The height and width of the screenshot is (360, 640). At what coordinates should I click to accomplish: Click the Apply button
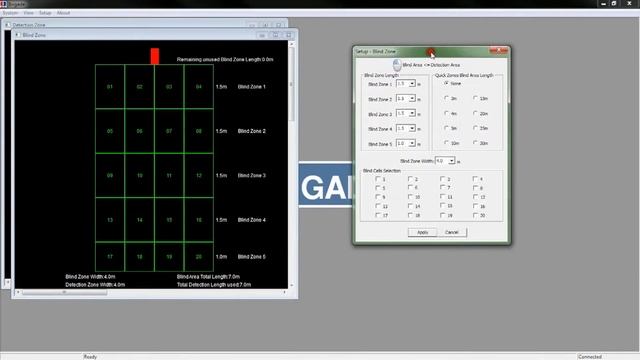[x=422, y=232]
